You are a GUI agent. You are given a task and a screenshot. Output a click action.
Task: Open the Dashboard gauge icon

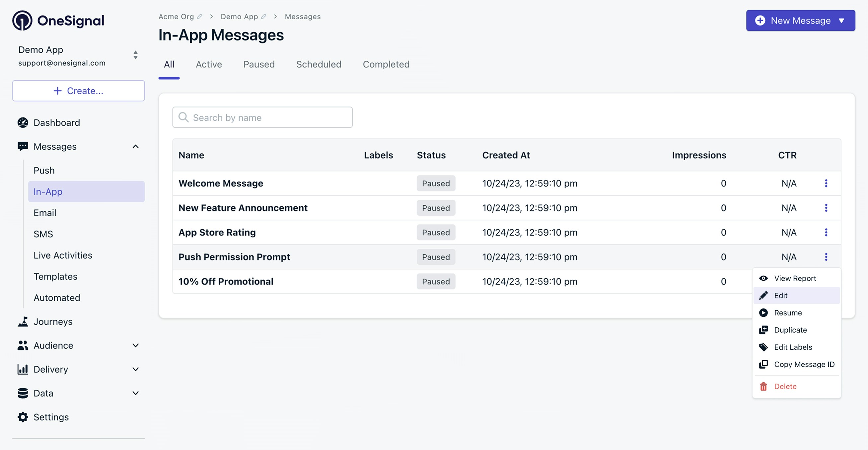(x=23, y=123)
